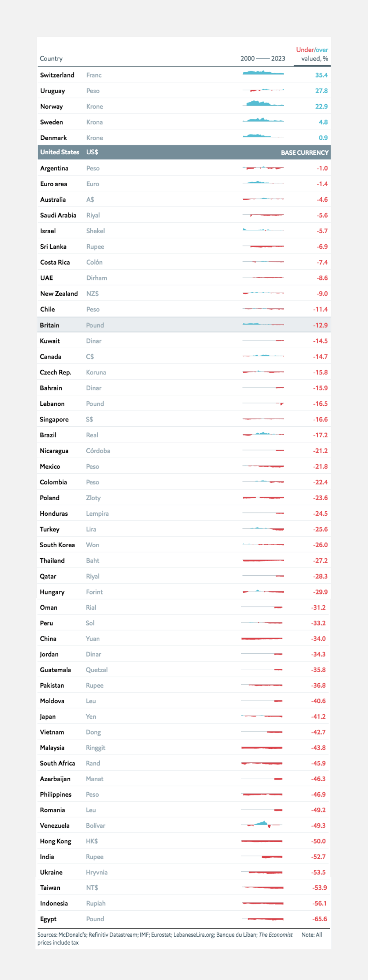Click the Country column header
This screenshot has height=980, width=368.
coord(51,58)
